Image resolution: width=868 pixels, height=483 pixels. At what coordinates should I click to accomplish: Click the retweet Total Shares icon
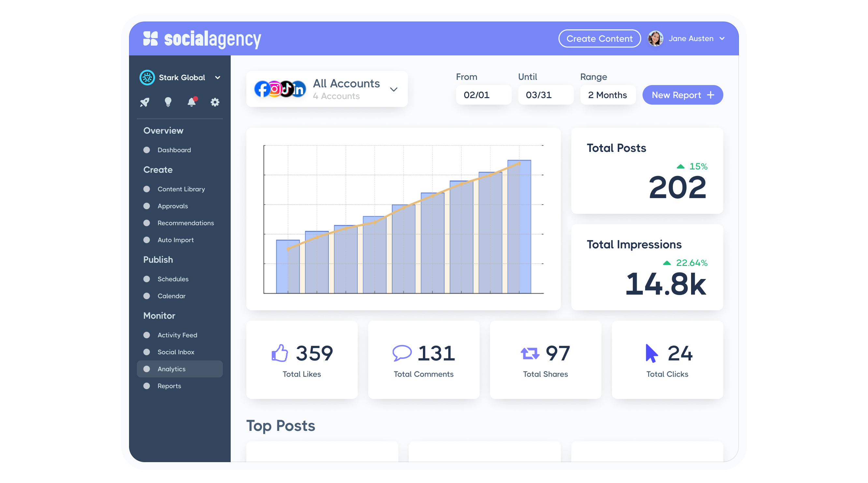pyautogui.click(x=530, y=353)
